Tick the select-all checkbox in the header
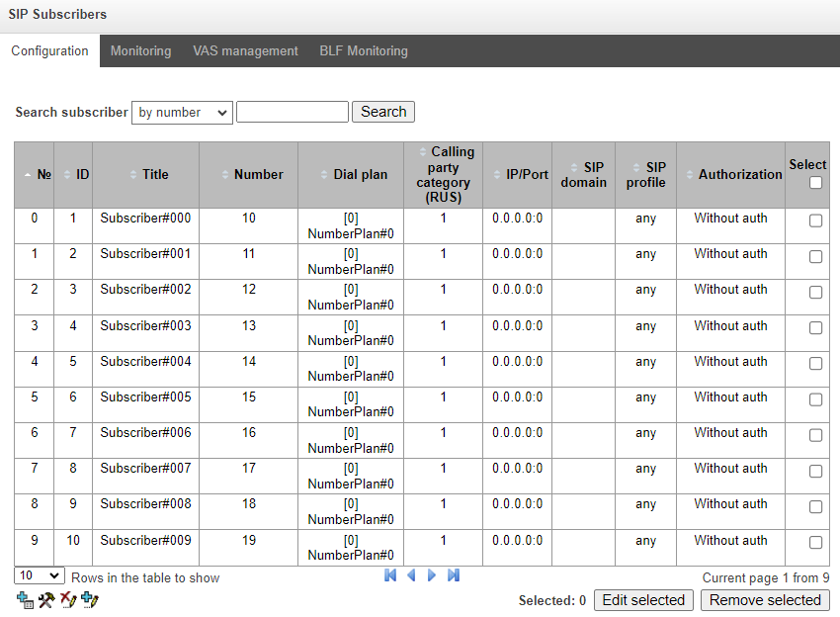This screenshot has height=617, width=840. (815, 182)
